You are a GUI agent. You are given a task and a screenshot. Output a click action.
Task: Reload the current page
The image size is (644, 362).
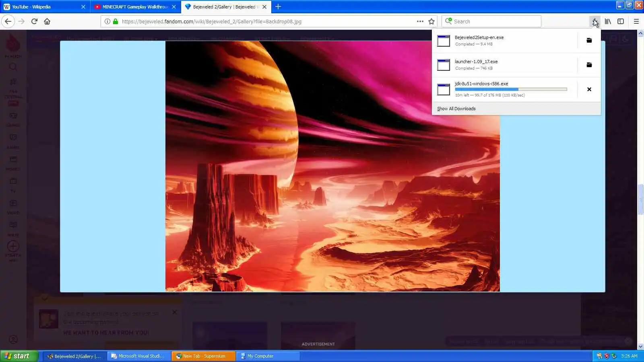click(x=34, y=21)
